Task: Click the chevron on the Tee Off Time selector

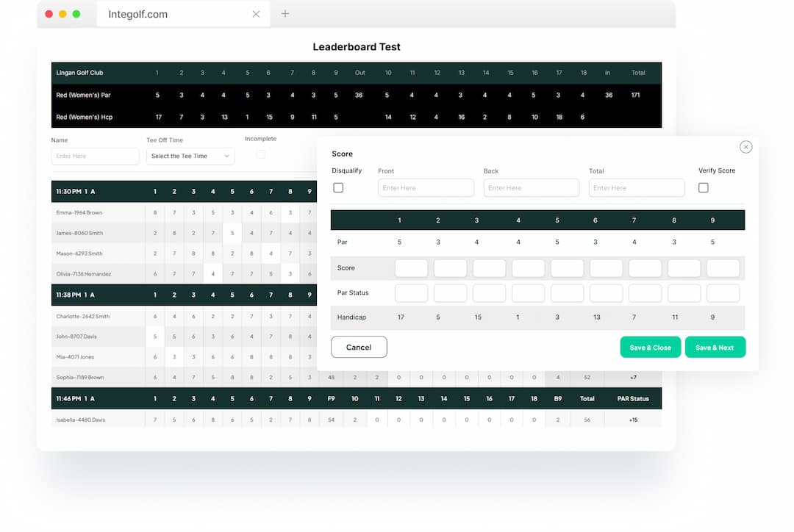Action: point(229,156)
